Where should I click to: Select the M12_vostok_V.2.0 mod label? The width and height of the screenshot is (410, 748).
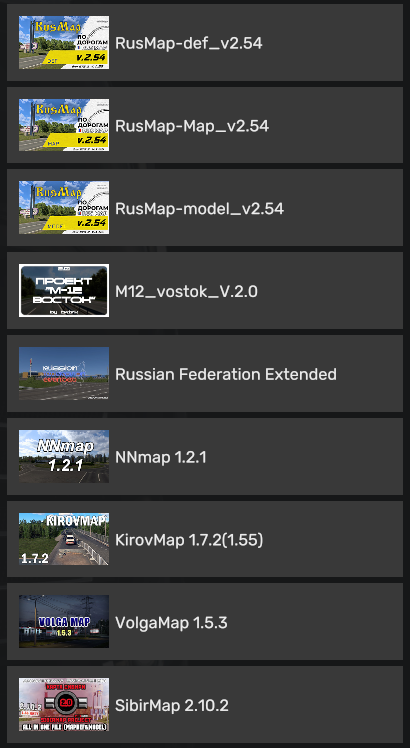(x=186, y=291)
